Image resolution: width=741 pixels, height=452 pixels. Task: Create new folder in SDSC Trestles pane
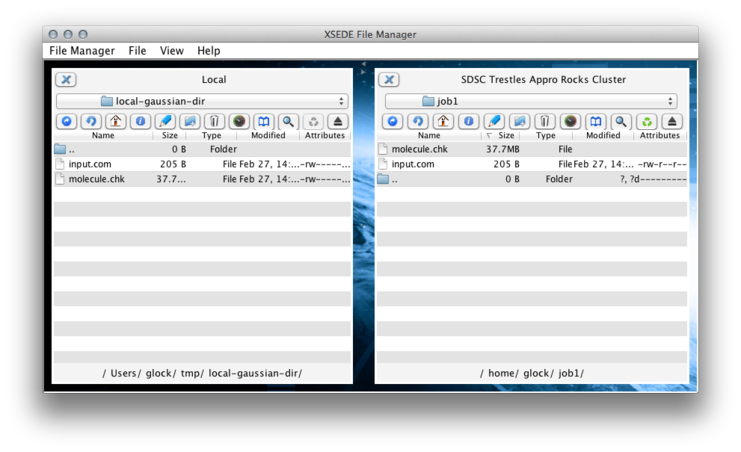tap(519, 122)
